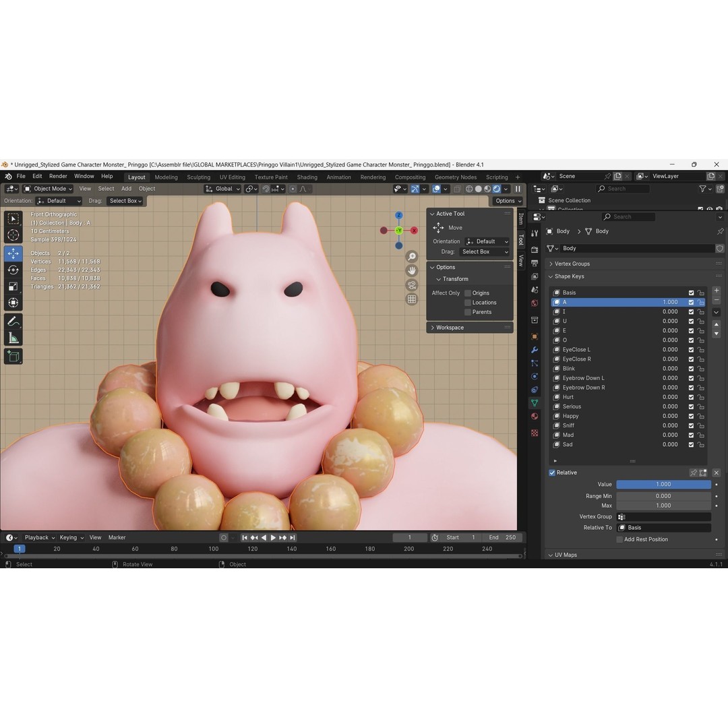Open the Particles properties tab

[535, 363]
